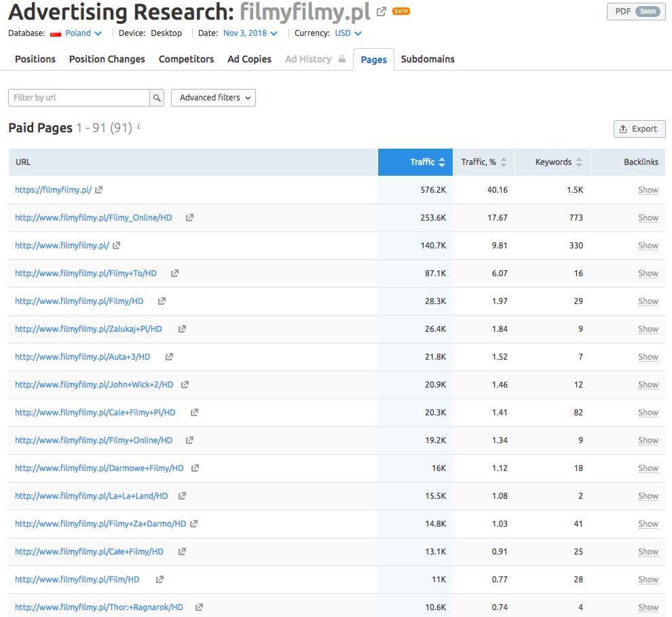Open external link icon for https://filmyfilmy.pl/

(x=98, y=190)
